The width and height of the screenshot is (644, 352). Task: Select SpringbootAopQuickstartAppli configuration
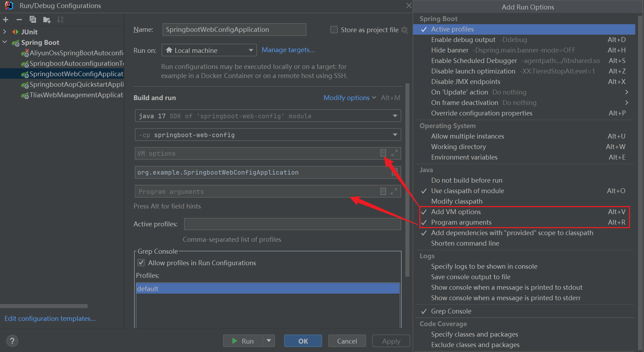[72, 84]
